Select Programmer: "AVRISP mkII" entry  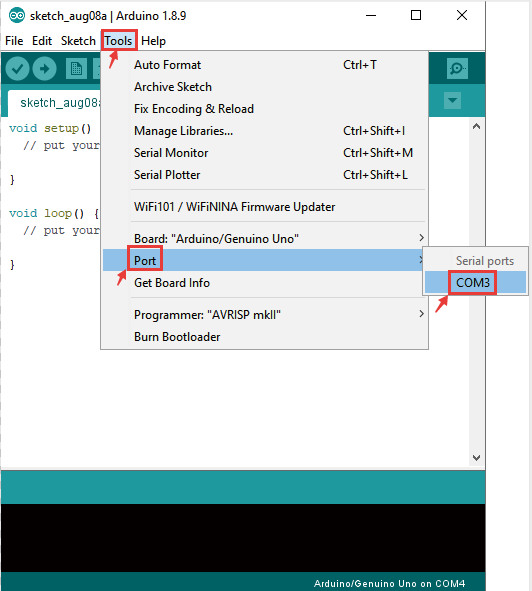tap(265, 314)
